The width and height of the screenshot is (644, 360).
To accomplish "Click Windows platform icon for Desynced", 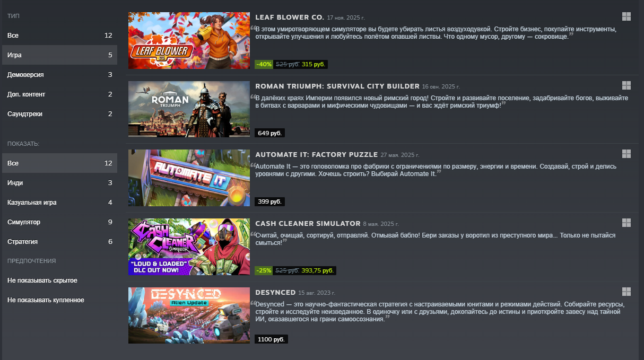I will pos(626,292).
